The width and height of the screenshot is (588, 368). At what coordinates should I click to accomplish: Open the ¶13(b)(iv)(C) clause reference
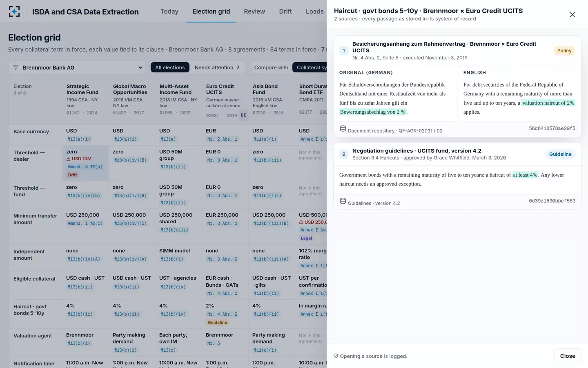click(x=130, y=224)
